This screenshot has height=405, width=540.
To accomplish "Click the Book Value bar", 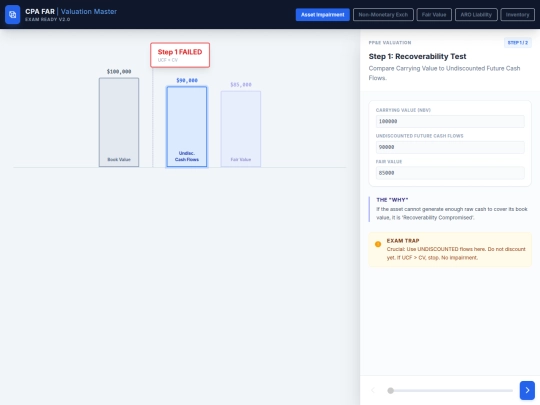I will tap(119, 122).
